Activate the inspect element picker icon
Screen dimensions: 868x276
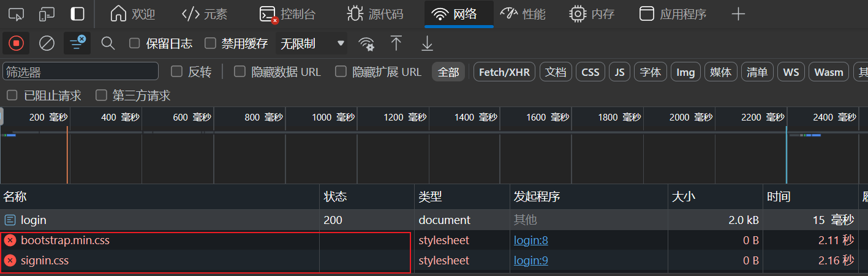pos(17,13)
